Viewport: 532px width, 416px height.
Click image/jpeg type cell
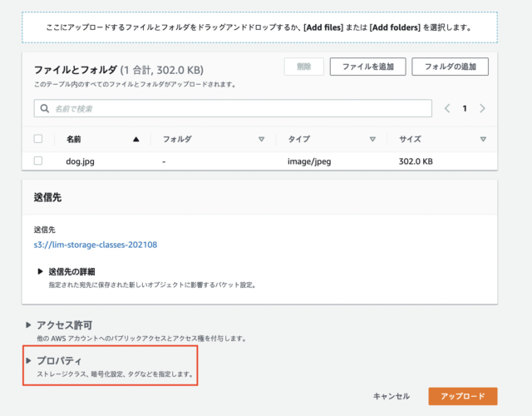(x=309, y=161)
